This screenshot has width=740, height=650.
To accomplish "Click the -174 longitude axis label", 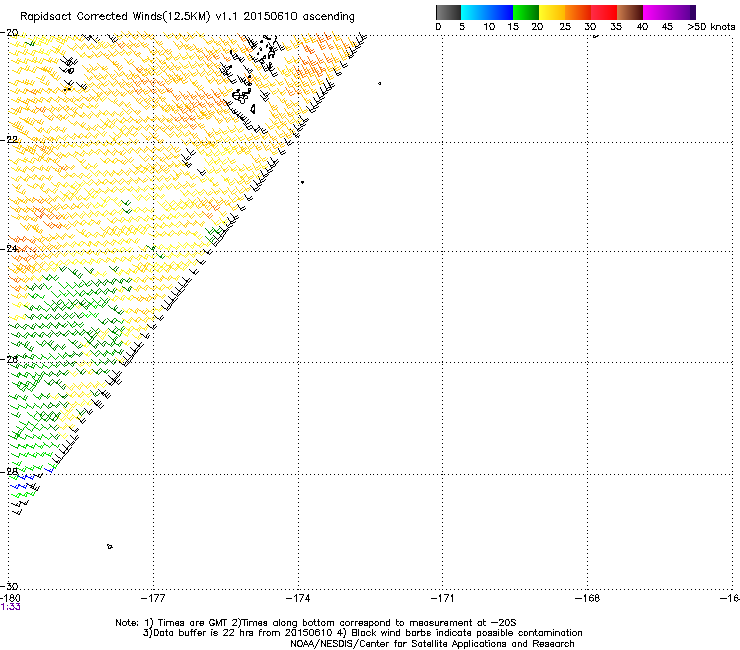I will (x=298, y=598).
